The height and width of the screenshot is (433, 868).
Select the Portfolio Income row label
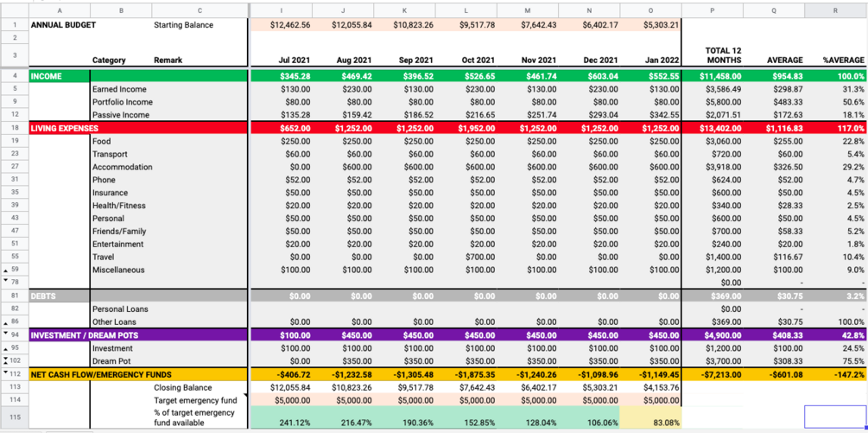tap(123, 102)
